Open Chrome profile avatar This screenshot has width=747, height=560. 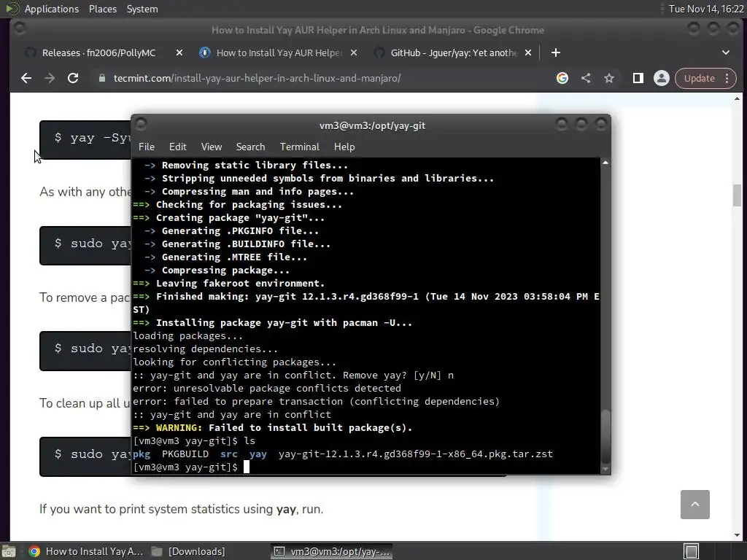[661, 78]
